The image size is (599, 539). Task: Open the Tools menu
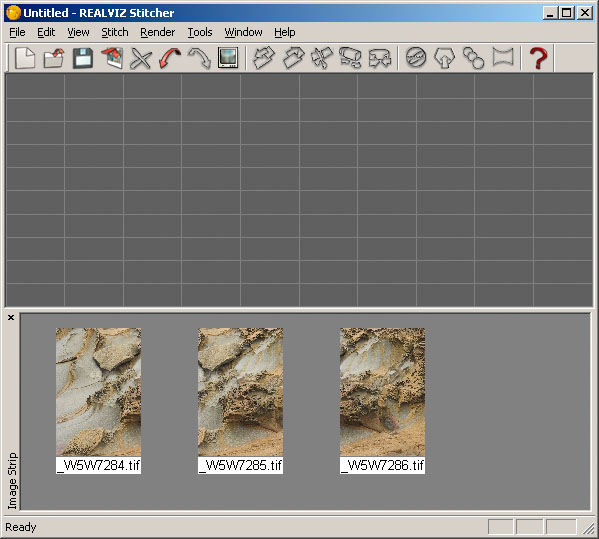click(200, 32)
